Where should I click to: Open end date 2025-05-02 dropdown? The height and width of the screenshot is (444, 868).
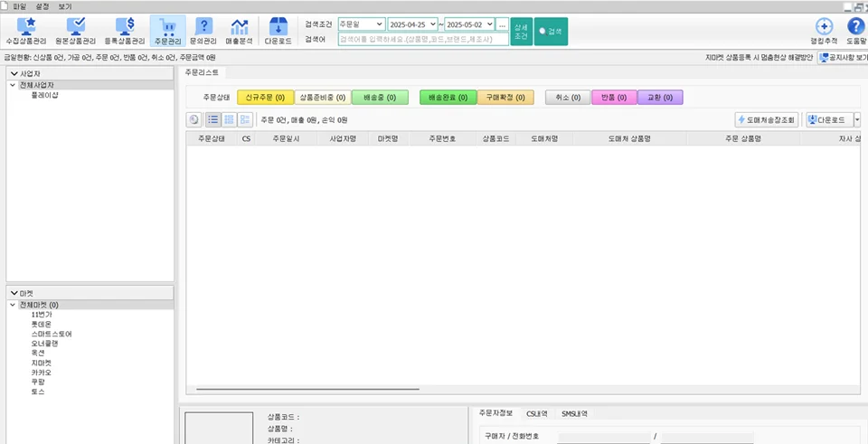coord(469,25)
